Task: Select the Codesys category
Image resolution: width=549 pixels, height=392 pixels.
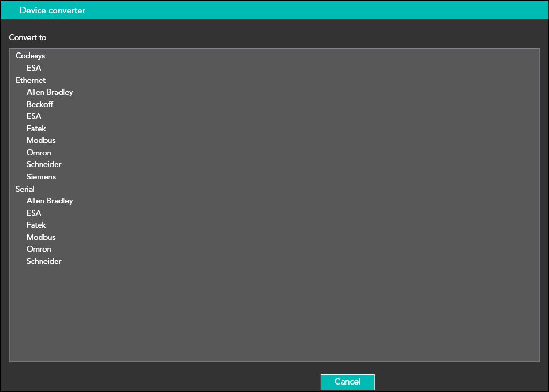Action: pyautogui.click(x=30, y=56)
